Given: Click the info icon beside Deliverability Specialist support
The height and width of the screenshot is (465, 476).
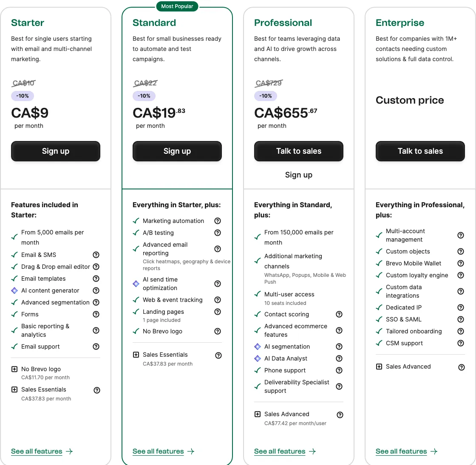Looking at the screenshot, I should point(339,386).
